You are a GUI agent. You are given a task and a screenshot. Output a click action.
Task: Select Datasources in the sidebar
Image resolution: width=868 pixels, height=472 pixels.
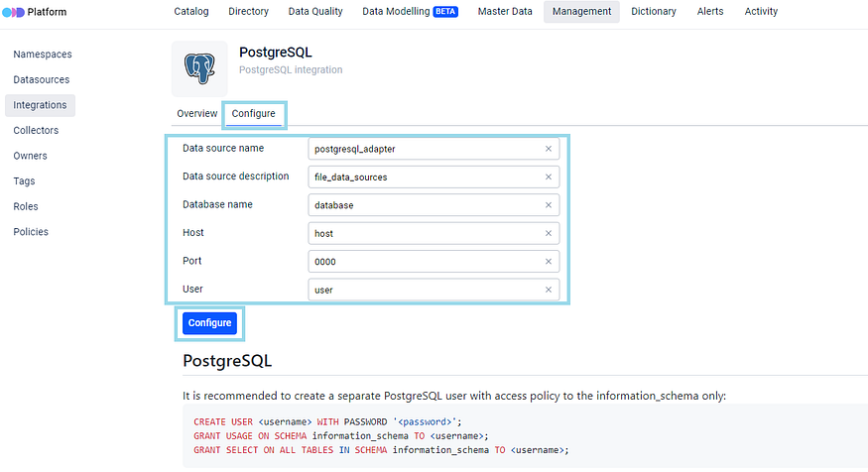point(42,79)
